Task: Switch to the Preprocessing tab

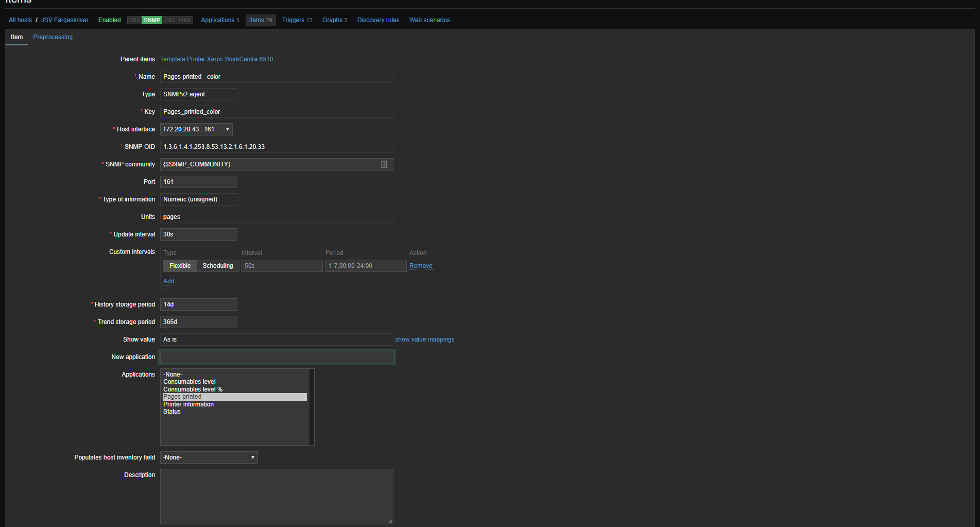Action: (x=53, y=37)
